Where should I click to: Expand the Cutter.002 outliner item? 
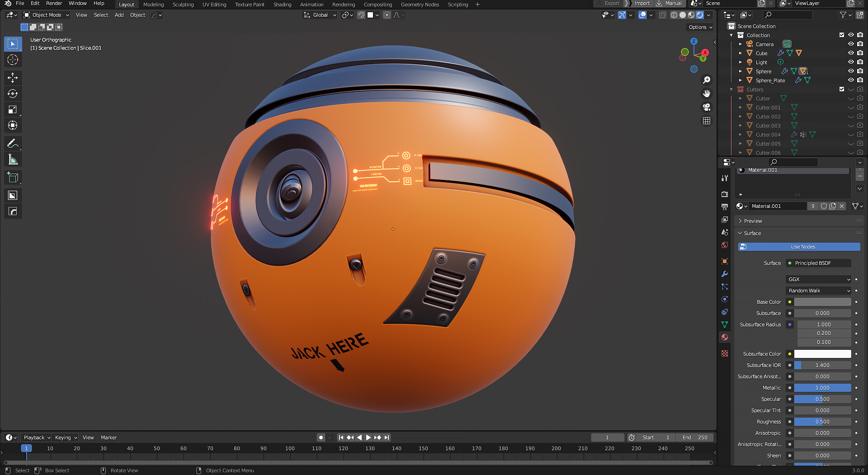(x=741, y=116)
